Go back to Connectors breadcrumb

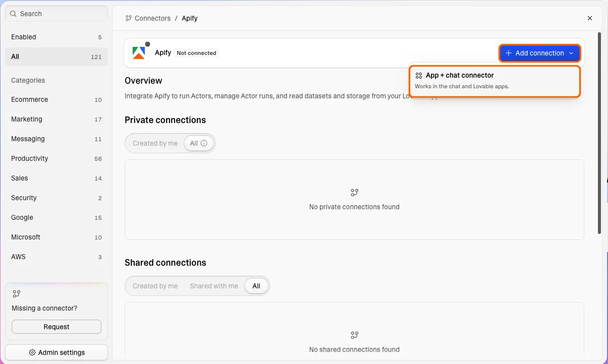(x=152, y=18)
